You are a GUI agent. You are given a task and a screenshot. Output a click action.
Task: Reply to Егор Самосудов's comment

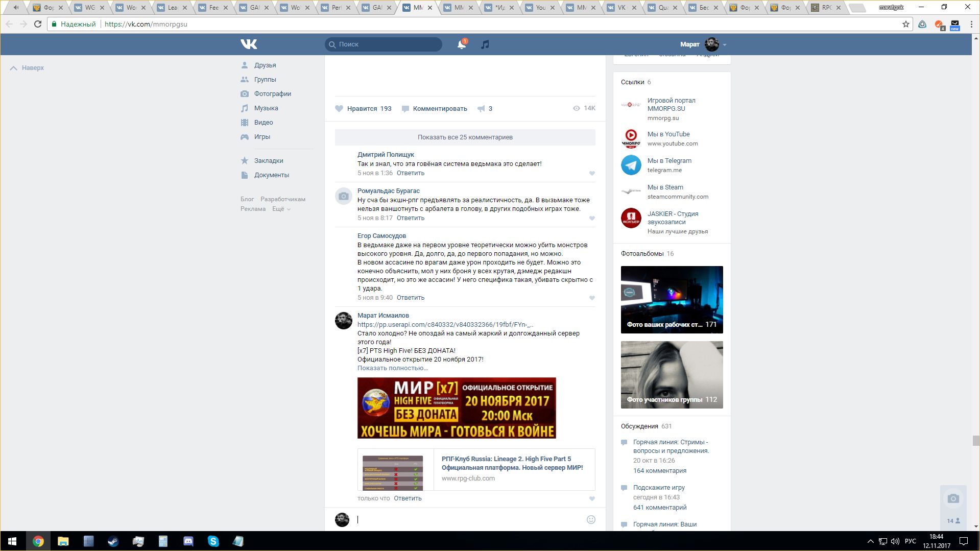tap(411, 298)
